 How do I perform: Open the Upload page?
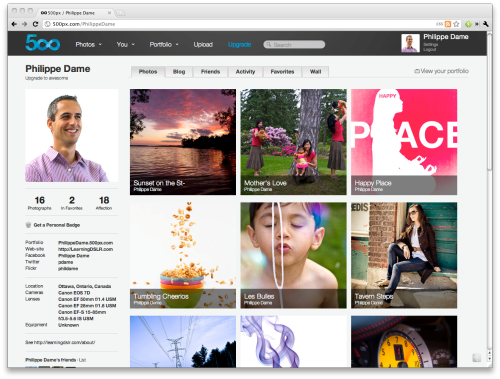click(203, 44)
